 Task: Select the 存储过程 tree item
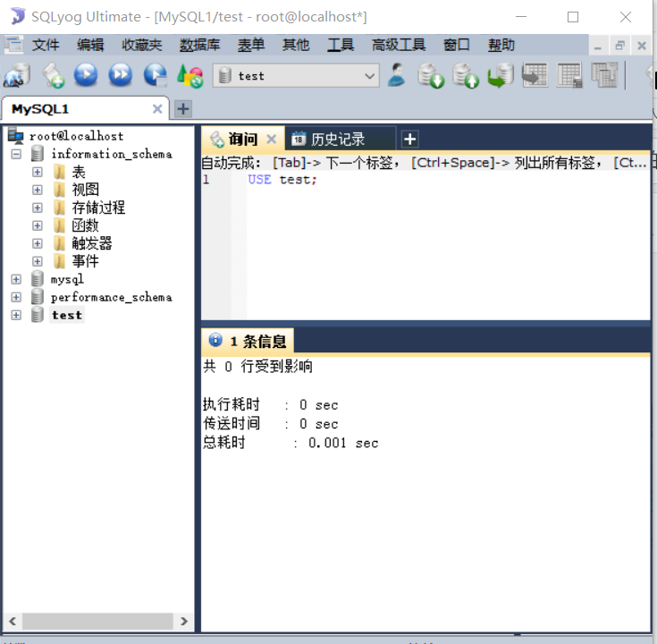98,208
